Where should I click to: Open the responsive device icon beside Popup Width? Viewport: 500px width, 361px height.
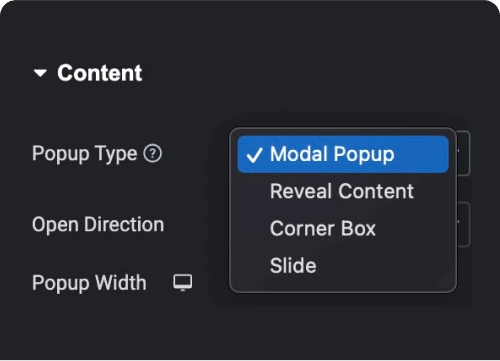pyautogui.click(x=183, y=283)
